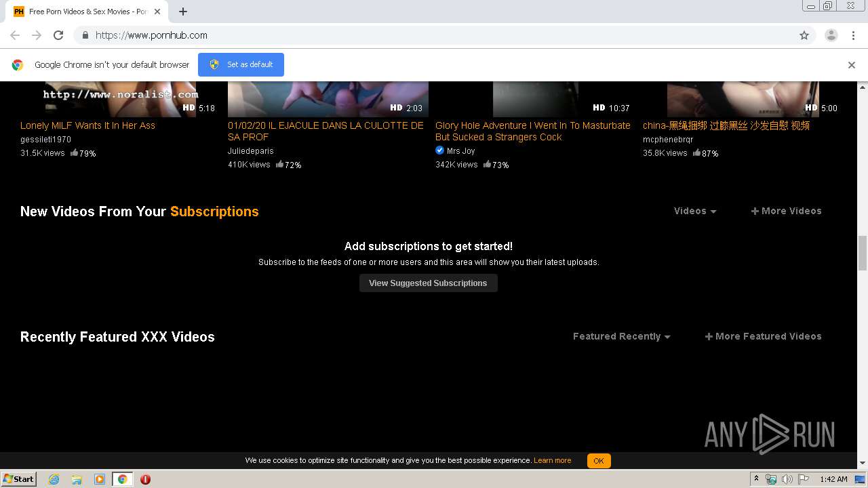Click the browser back arrow

point(15,35)
